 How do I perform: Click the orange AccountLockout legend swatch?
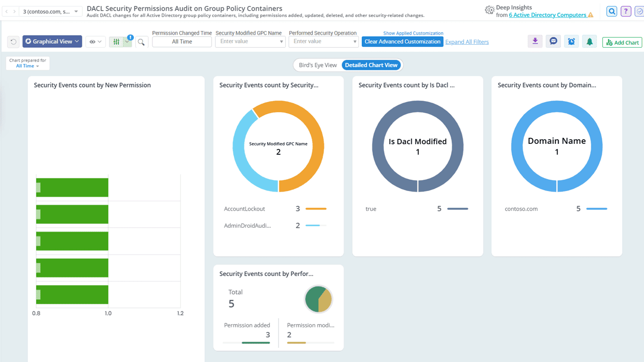click(316, 209)
